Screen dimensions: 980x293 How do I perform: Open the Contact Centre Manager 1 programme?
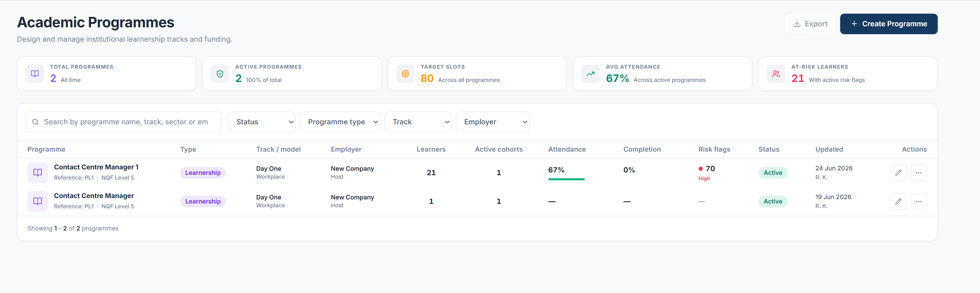pos(96,167)
